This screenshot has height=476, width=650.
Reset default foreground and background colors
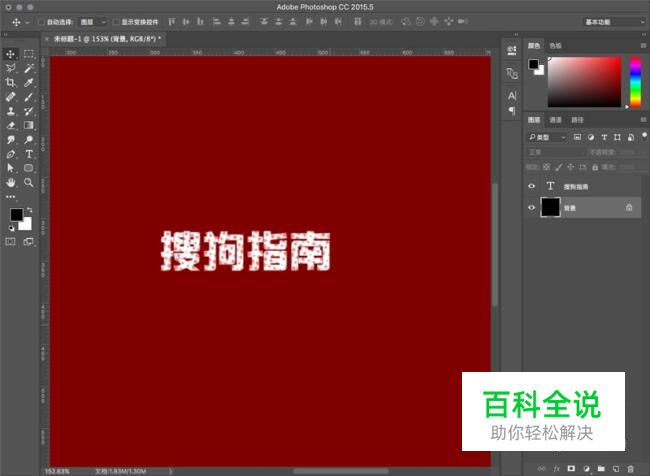click(x=12, y=228)
